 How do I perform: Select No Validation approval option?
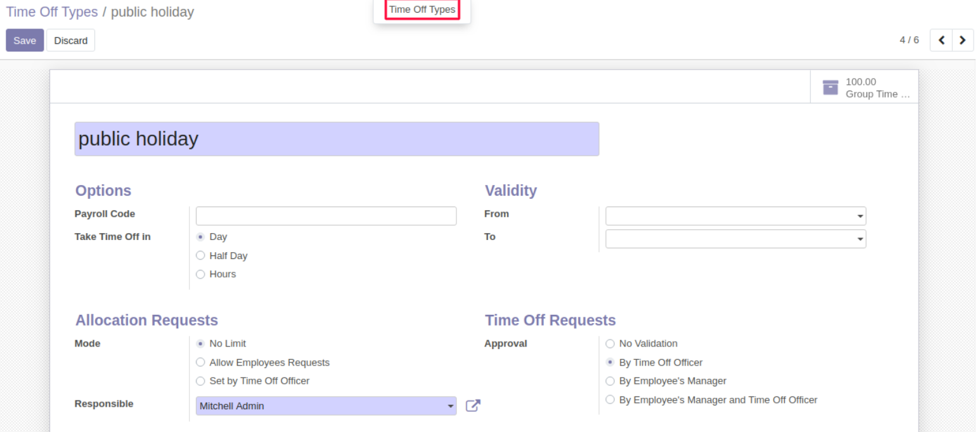pos(610,344)
